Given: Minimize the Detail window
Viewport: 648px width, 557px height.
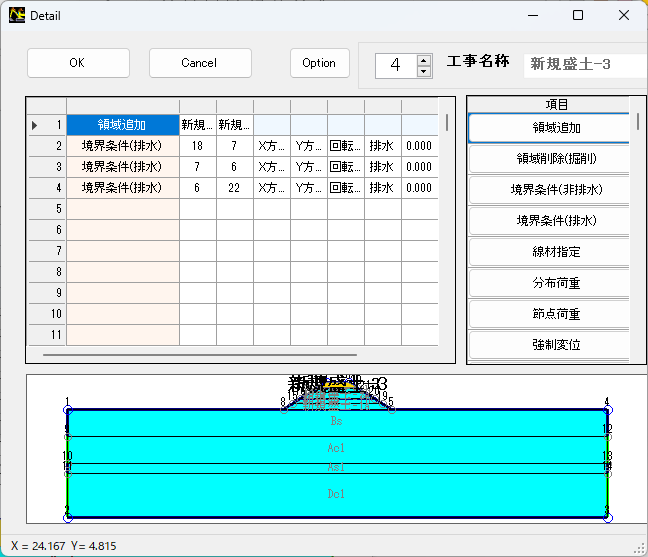Looking at the screenshot, I should (533, 15).
